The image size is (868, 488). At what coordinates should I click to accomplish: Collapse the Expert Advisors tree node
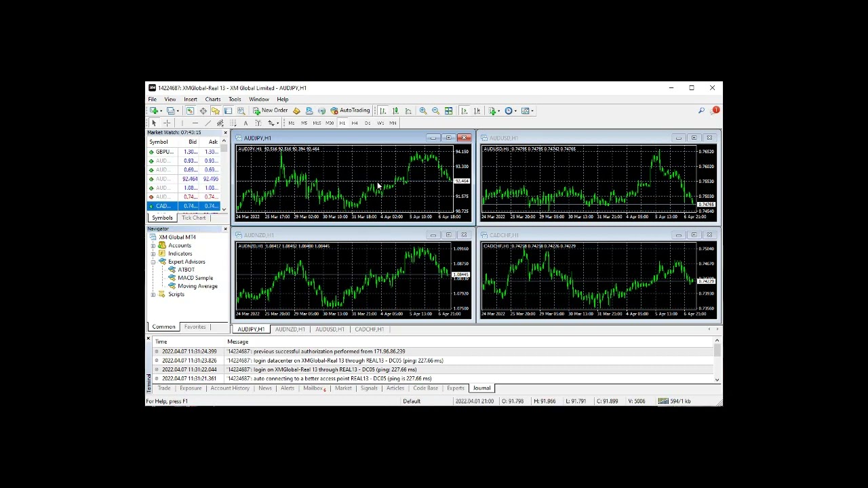click(x=153, y=262)
